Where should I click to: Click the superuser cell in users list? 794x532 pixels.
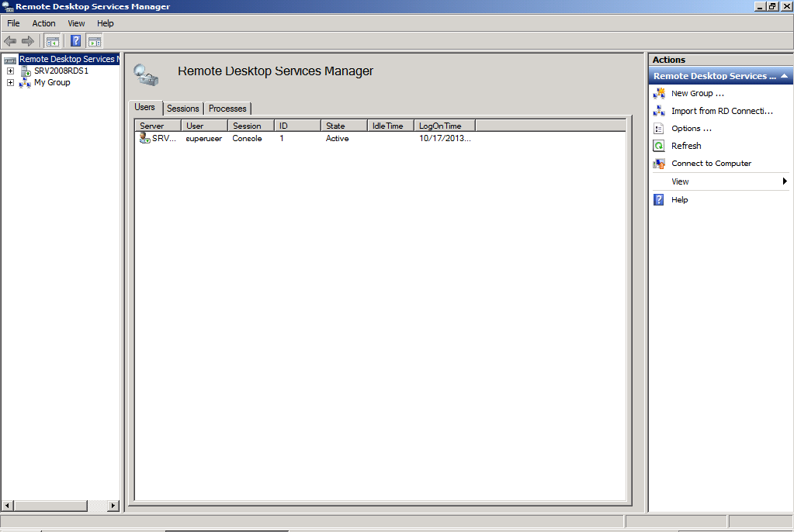tap(203, 138)
